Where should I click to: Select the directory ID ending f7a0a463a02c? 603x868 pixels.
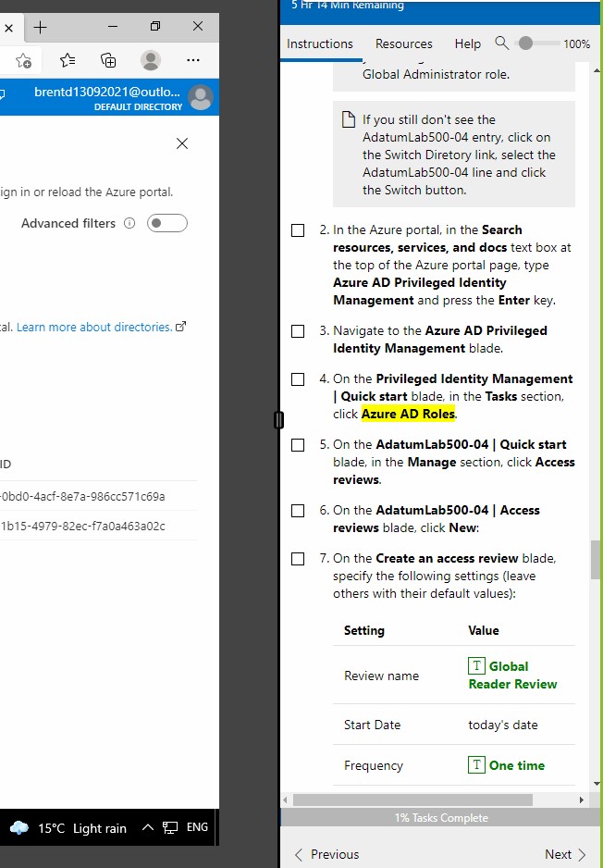(82, 526)
